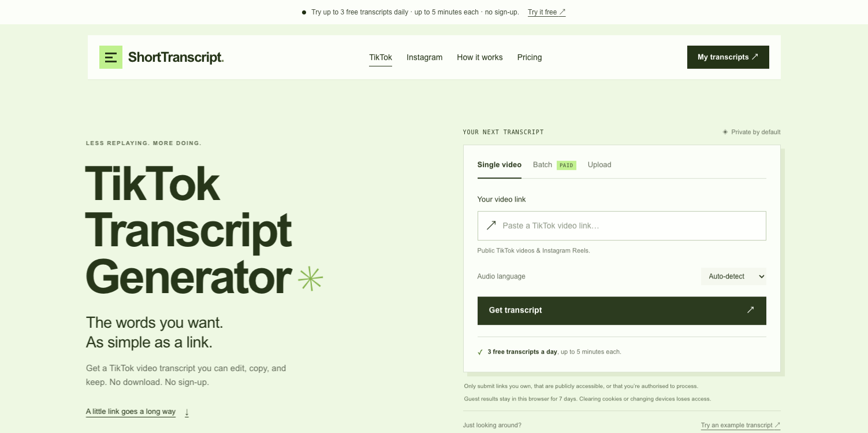Focus the TikTok video link input

[x=622, y=225]
